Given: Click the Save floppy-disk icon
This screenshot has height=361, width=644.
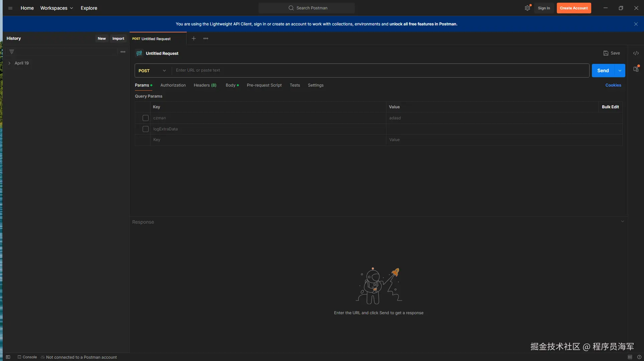Looking at the screenshot, I should [x=606, y=53].
